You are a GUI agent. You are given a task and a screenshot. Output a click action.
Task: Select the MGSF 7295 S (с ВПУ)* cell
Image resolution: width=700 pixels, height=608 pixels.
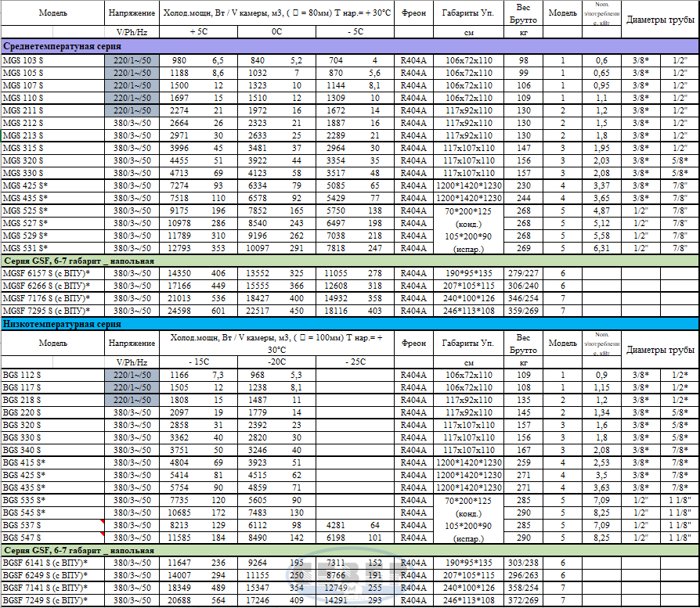(x=52, y=311)
